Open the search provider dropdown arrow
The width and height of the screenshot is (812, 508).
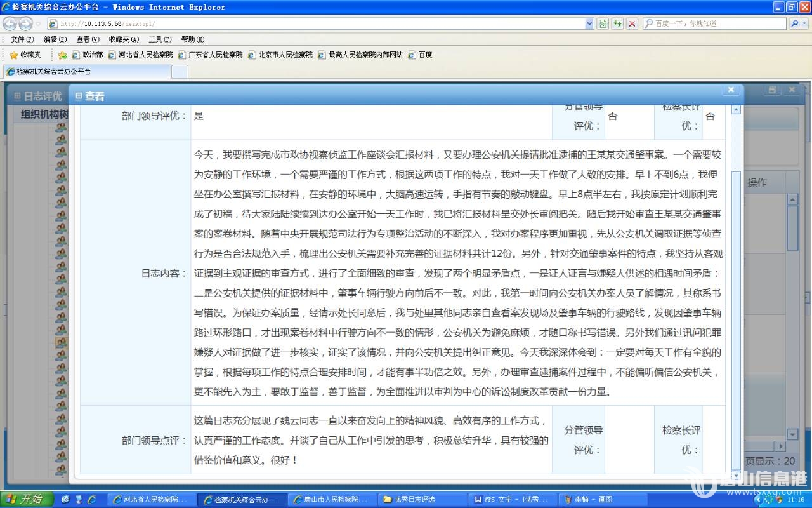[805, 23]
